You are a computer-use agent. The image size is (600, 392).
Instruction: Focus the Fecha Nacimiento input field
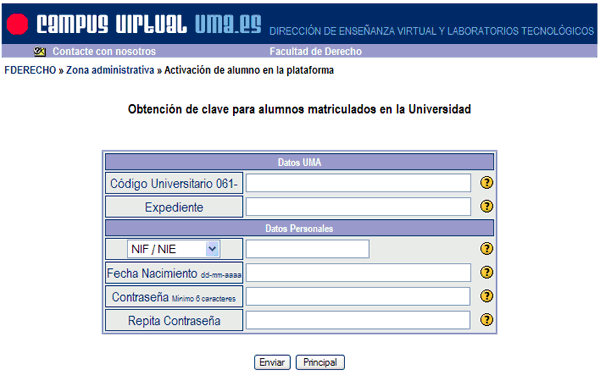[x=358, y=273]
